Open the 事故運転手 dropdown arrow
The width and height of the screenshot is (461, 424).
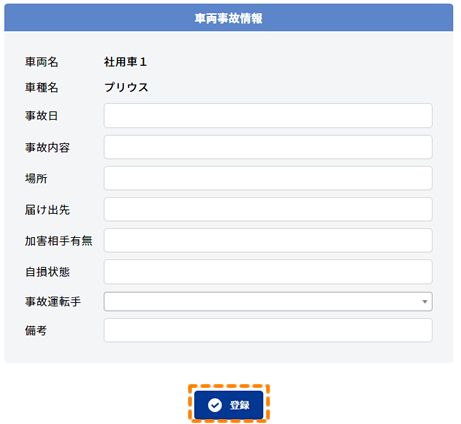tap(424, 302)
